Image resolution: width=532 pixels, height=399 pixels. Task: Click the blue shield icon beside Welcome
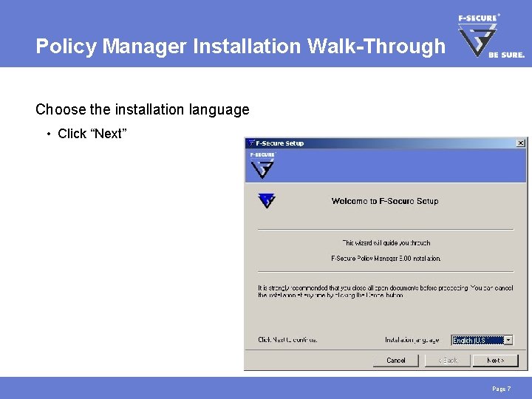pos(267,200)
